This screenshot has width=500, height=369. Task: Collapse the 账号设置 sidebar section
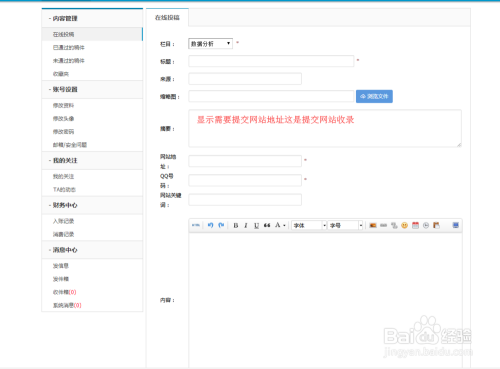(x=92, y=89)
